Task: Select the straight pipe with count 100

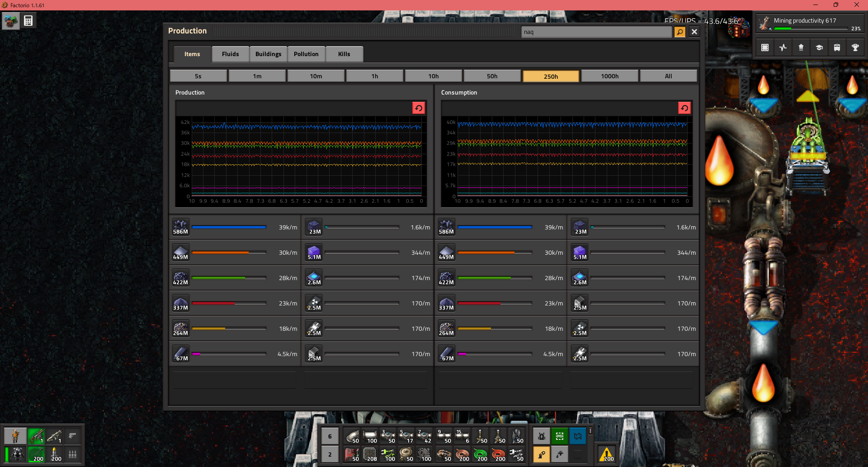Action: (370, 436)
